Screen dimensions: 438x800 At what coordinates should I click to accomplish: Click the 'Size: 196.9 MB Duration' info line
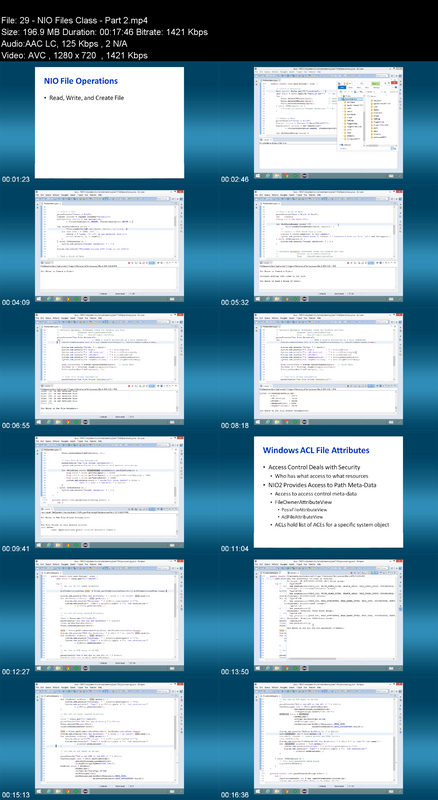click(x=104, y=32)
